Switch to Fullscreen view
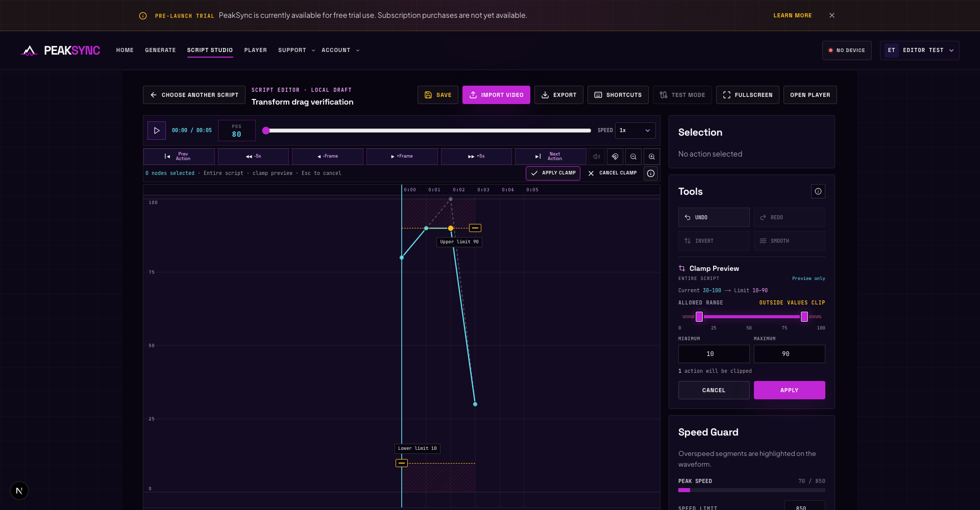980x510 pixels. pos(748,95)
